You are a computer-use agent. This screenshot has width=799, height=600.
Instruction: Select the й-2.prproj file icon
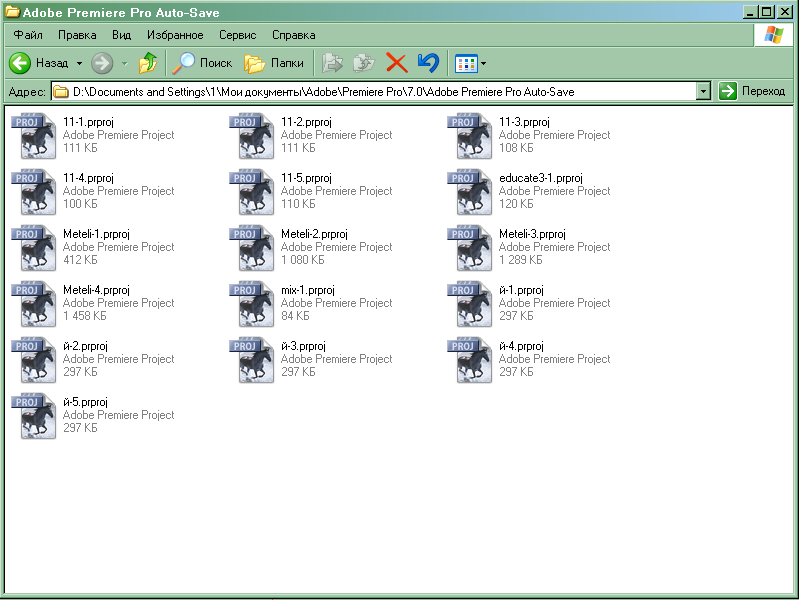click(x=34, y=360)
